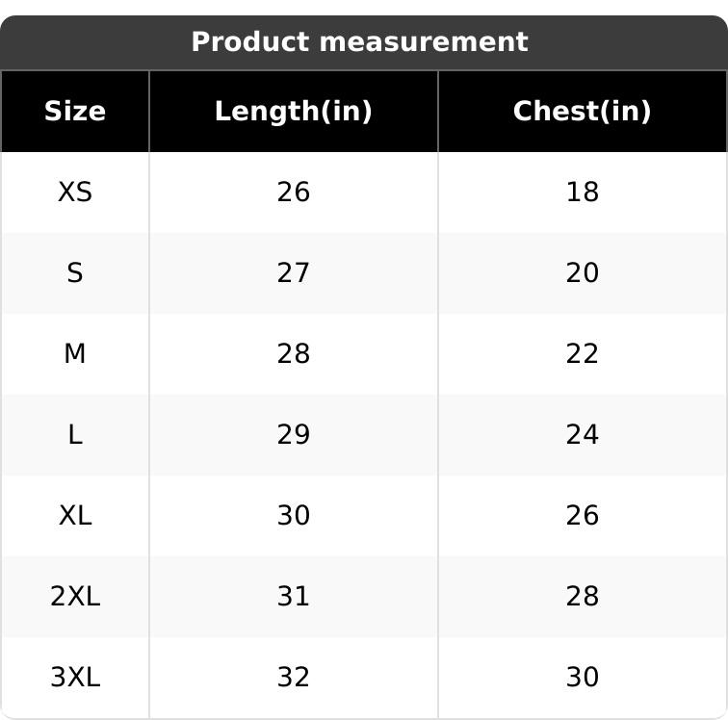Viewport: 728px width, 720px height.
Task: Click the chest value 24
Action: [582, 435]
